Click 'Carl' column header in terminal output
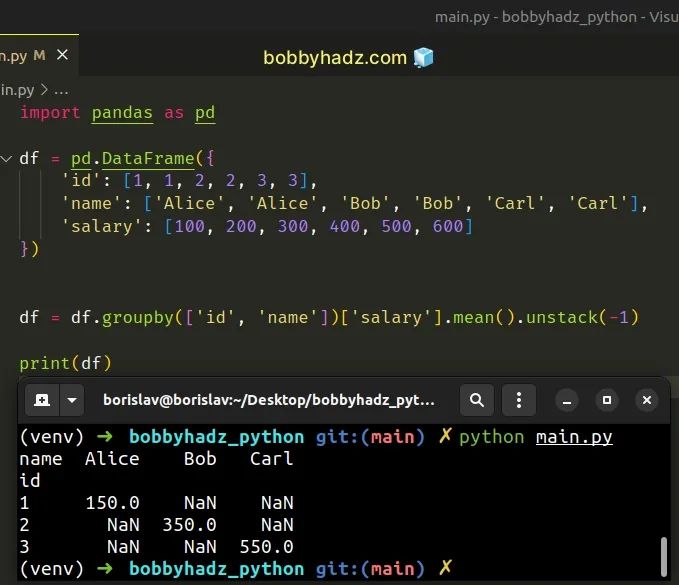The width and height of the screenshot is (679, 585). 272,459
